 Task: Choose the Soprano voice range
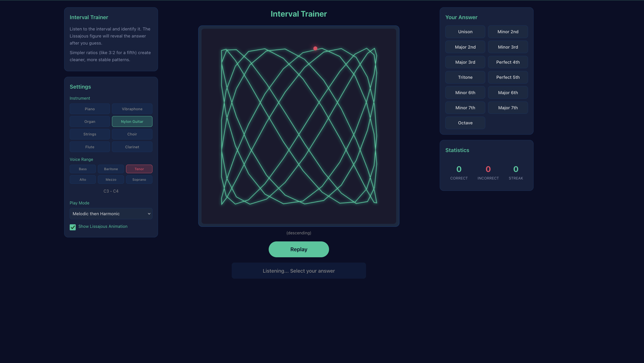point(139,179)
